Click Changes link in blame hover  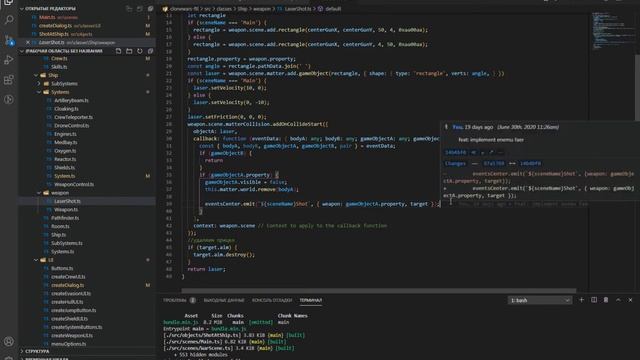[455, 163]
